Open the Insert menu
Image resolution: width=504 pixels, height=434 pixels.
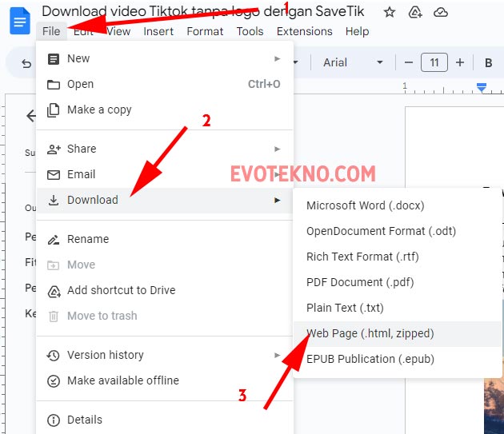(158, 31)
